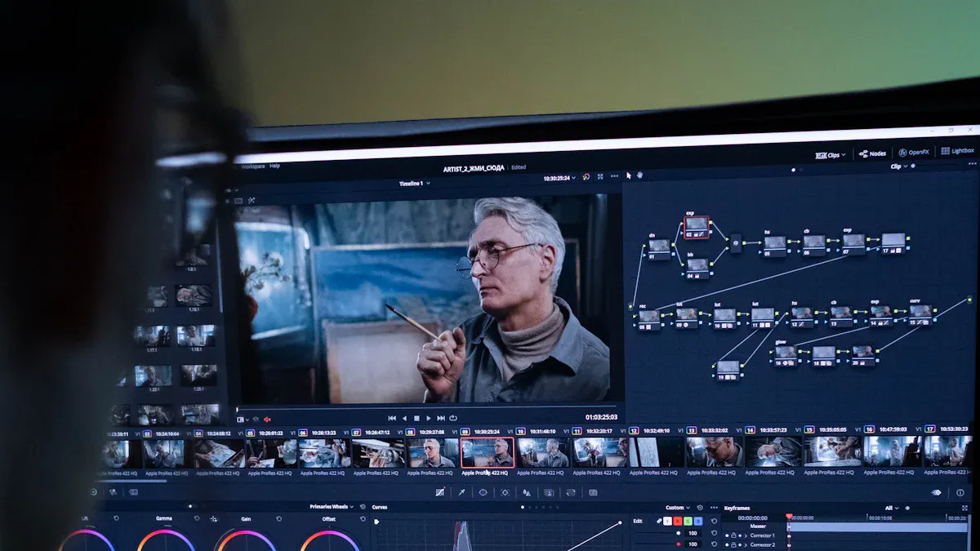The height and width of the screenshot is (551, 980).
Task: Open the Help menu
Action: (x=274, y=166)
